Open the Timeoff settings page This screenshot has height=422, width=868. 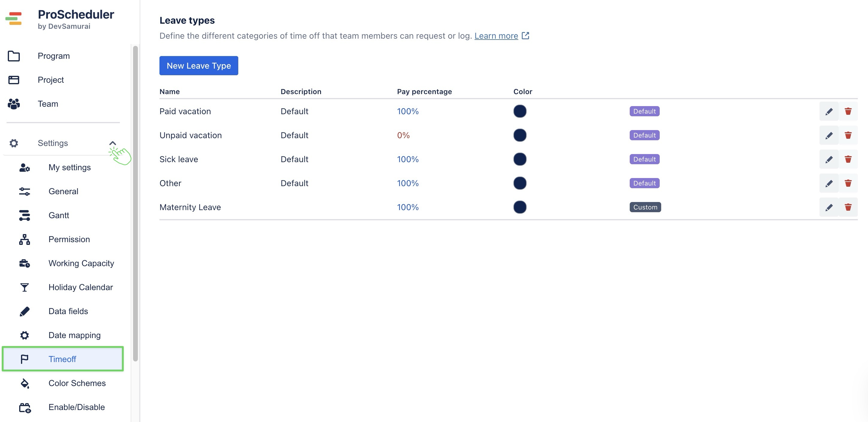click(63, 359)
